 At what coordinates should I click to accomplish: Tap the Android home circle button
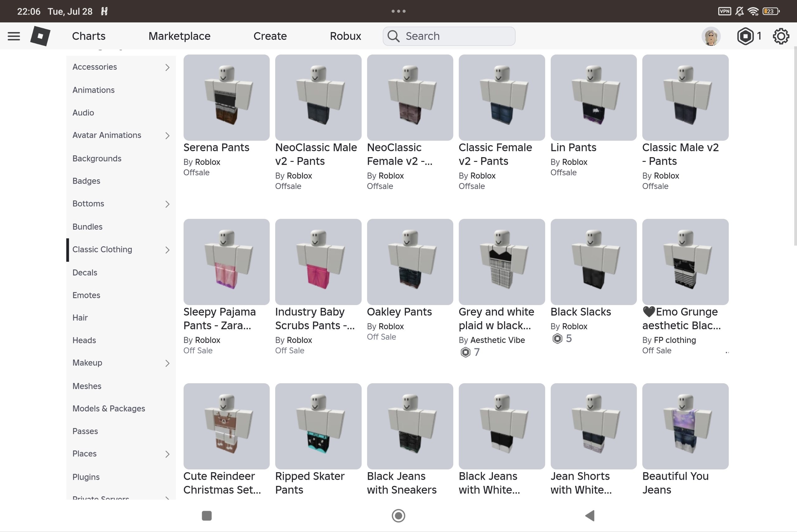pyautogui.click(x=398, y=516)
